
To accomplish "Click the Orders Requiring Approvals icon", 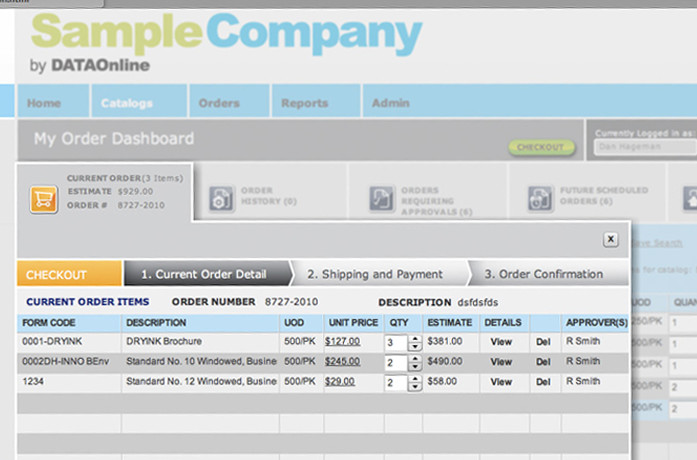I will click(381, 198).
